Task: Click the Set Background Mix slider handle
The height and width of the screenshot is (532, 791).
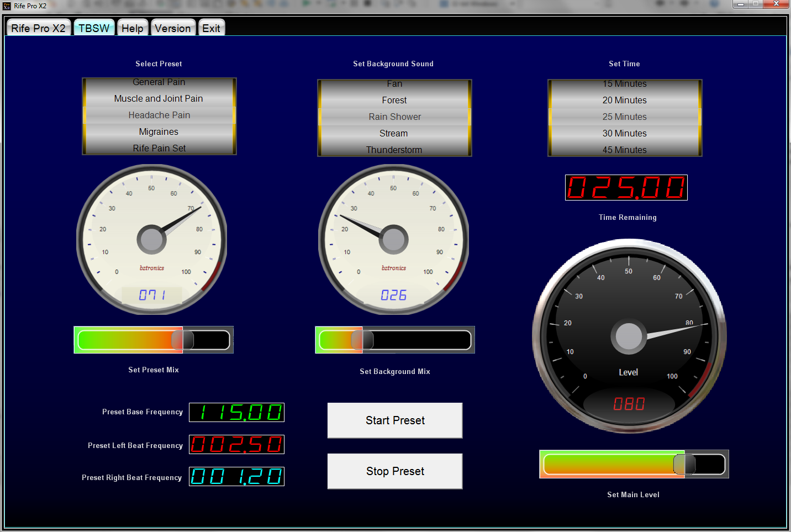Action: pyautogui.click(x=362, y=340)
